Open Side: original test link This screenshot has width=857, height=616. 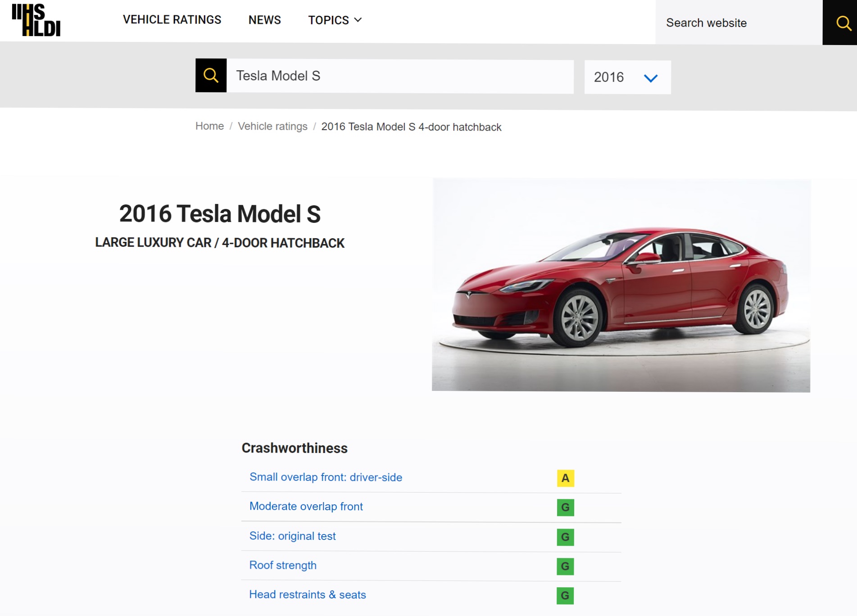pos(292,536)
